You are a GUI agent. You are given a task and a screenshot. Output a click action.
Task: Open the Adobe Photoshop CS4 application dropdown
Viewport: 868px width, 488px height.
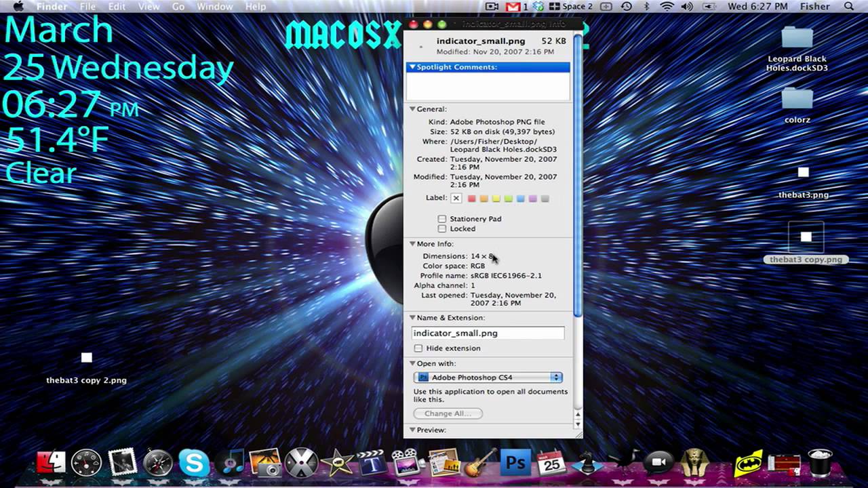tap(488, 378)
